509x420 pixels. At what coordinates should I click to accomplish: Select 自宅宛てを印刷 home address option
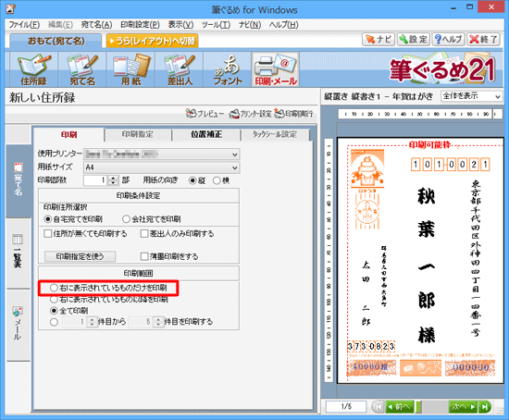tap(48, 219)
